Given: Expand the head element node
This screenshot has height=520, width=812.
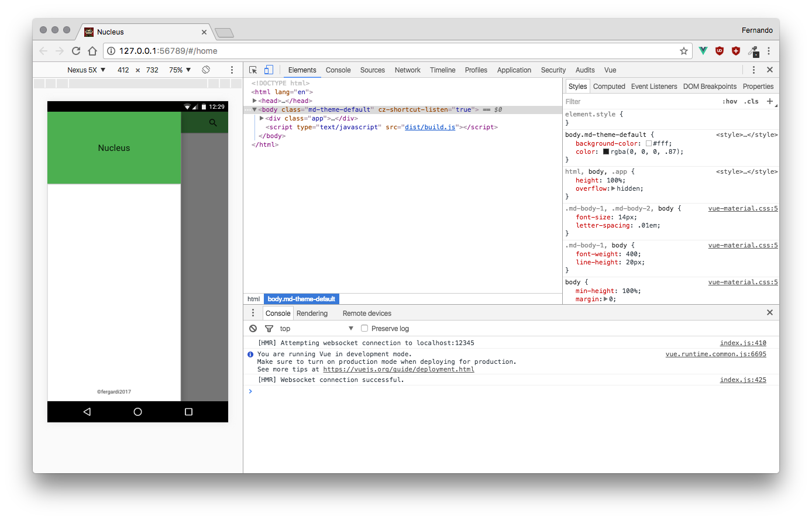Looking at the screenshot, I should tap(254, 101).
